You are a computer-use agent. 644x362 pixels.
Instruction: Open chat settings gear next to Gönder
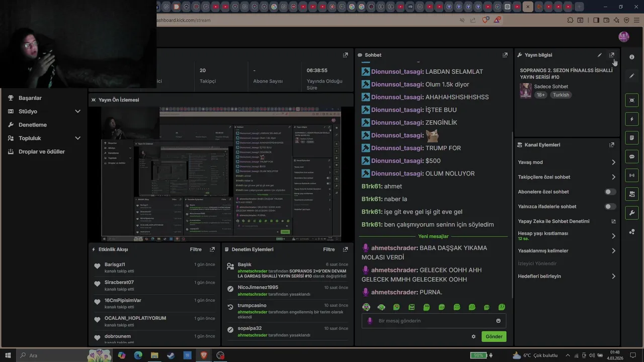tap(473, 336)
